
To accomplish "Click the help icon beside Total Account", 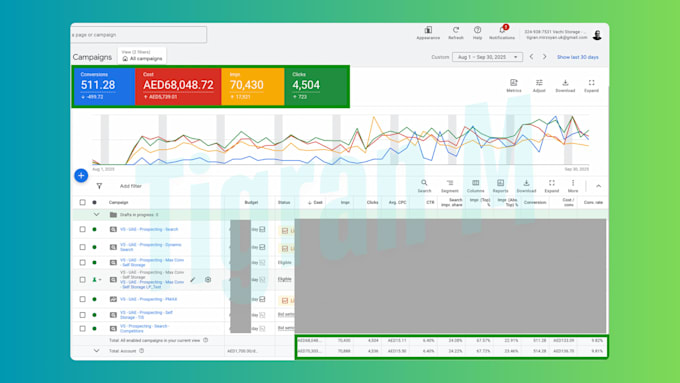I will pyautogui.click(x=141, y=351).
